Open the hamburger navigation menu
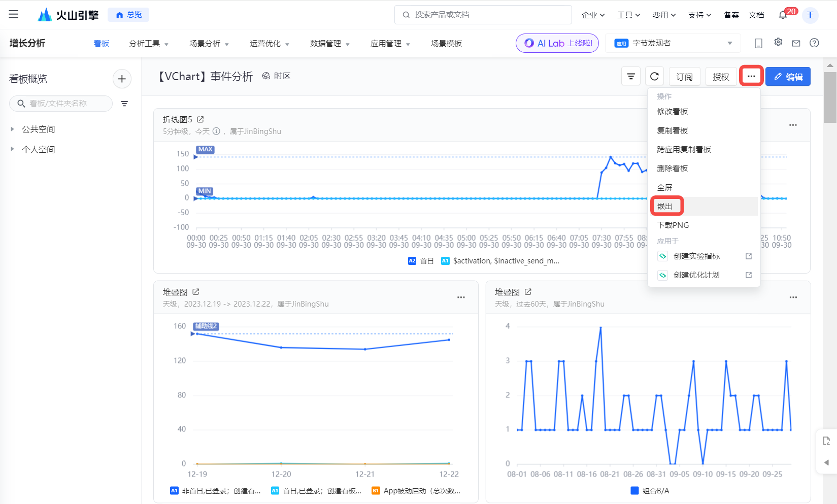 14,14
